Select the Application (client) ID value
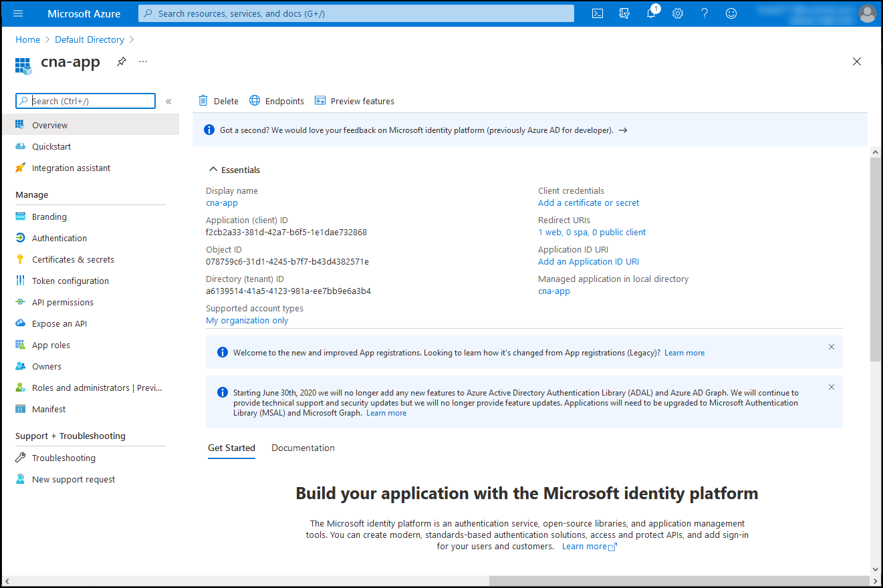The width and height of the screenshot is (883, 588). 286,233
